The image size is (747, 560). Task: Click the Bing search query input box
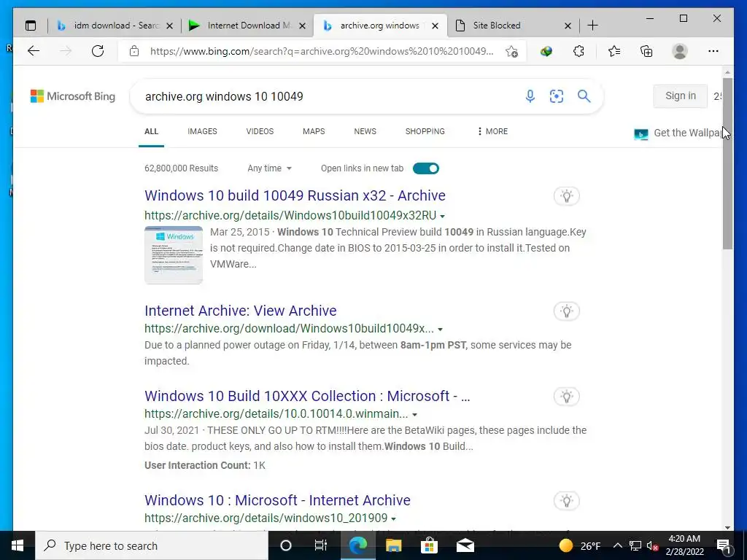pyautogui.click(x=329, y=96)
